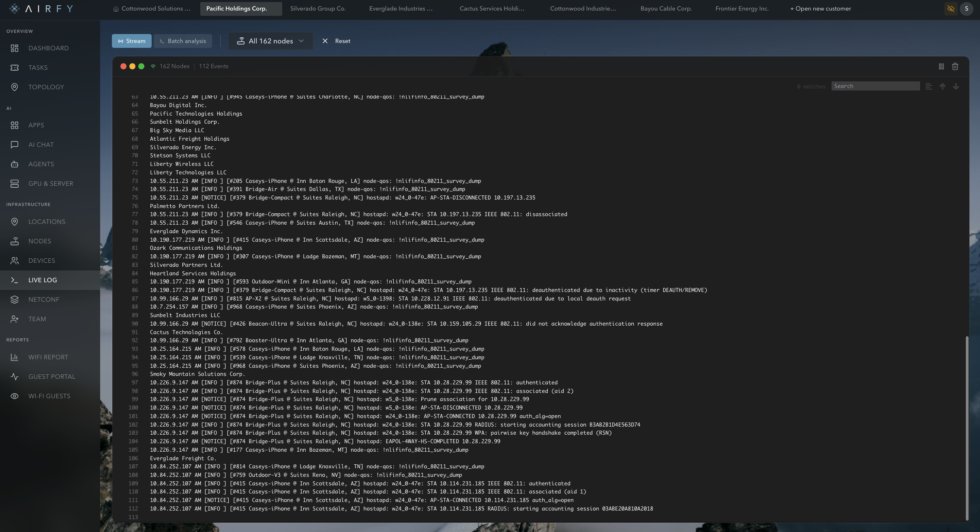
Task: Click log line Big Sky Media LLC
Action: pyautogui.click(x=177, y=130)
